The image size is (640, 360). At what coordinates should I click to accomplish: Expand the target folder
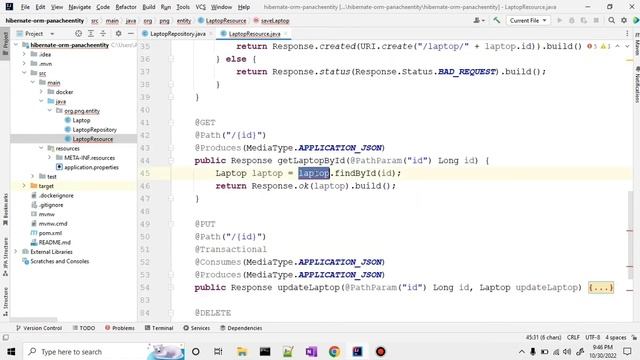24,186
